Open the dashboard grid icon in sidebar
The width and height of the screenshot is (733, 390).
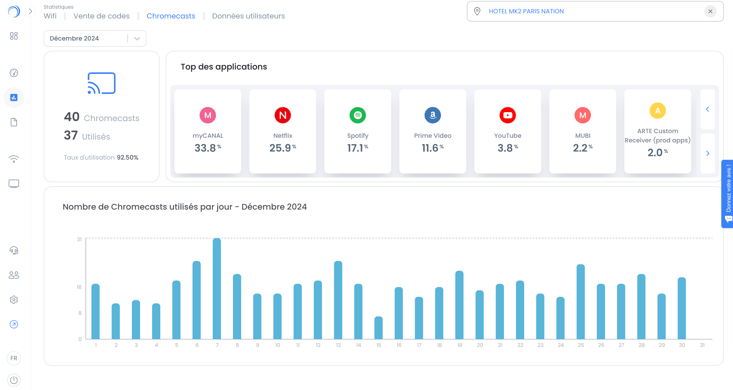(14, 36)
